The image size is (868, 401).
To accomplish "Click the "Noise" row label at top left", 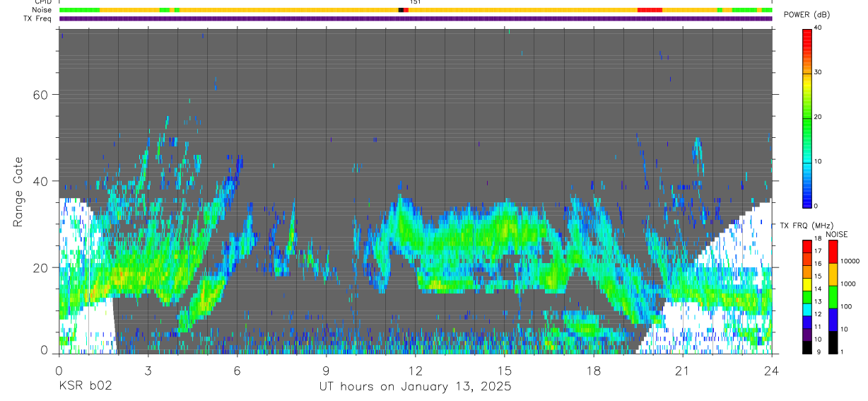I will click(x=42, y=10).
